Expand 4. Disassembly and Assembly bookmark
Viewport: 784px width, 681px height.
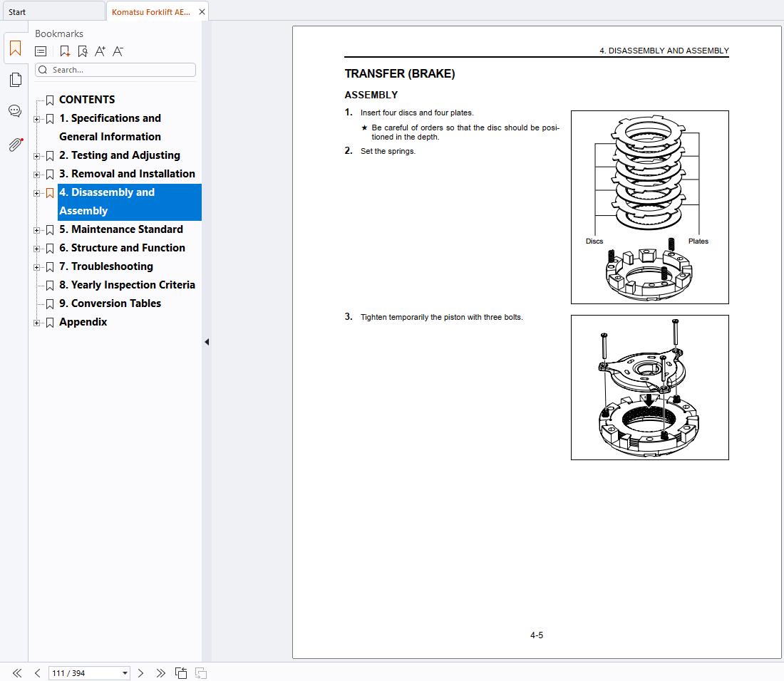pyautogui.click(x=36, y=193)
